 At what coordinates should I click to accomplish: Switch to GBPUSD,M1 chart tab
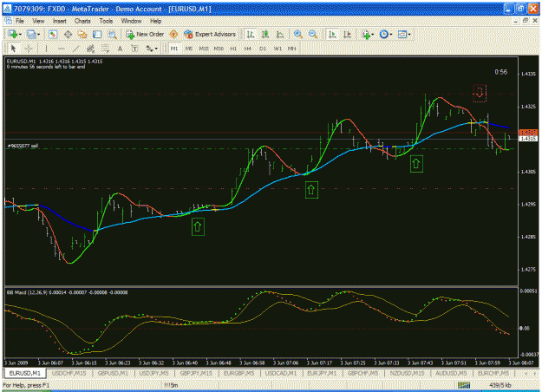[113, 373]
